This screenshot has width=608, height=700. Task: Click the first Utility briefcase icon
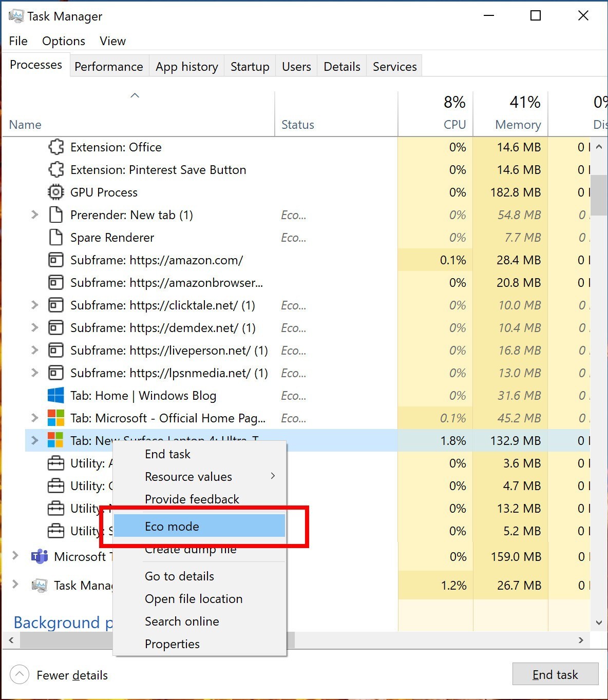click(56, 463)
